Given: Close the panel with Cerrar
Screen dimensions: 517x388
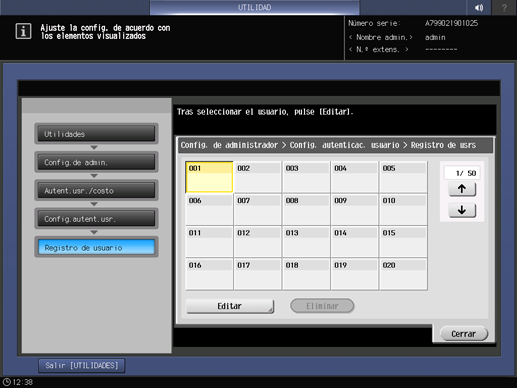Looking at the screenshot, I should [464, 334].
